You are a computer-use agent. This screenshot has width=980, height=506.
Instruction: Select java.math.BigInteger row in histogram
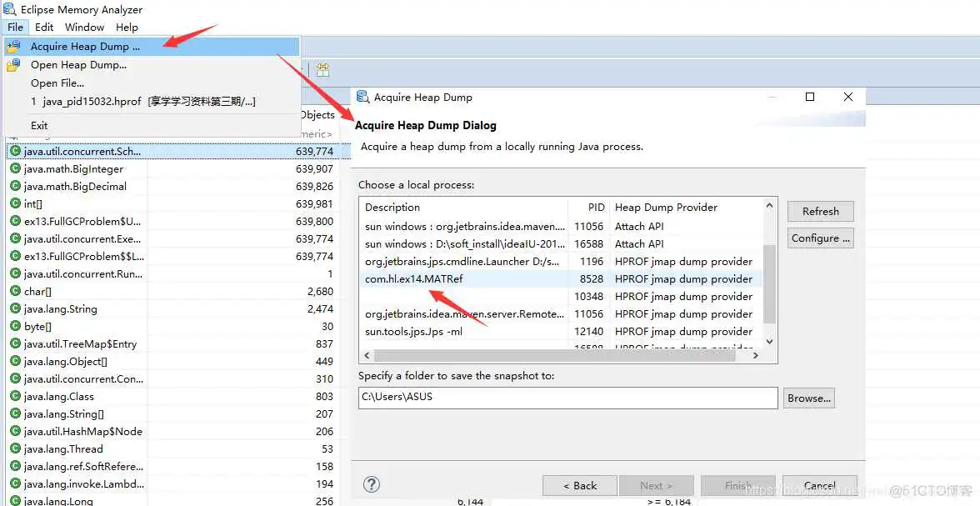pos(172,168)
